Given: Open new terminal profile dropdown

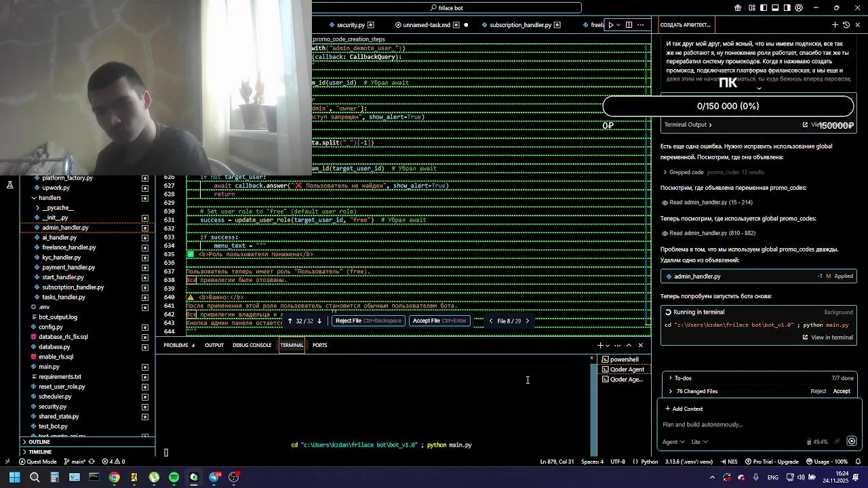Looking at the screenshot, I should (x=608, y=346).
